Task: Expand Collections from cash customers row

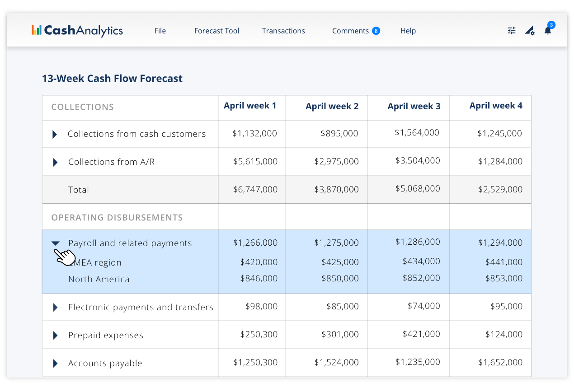Action: coord(55,134)
